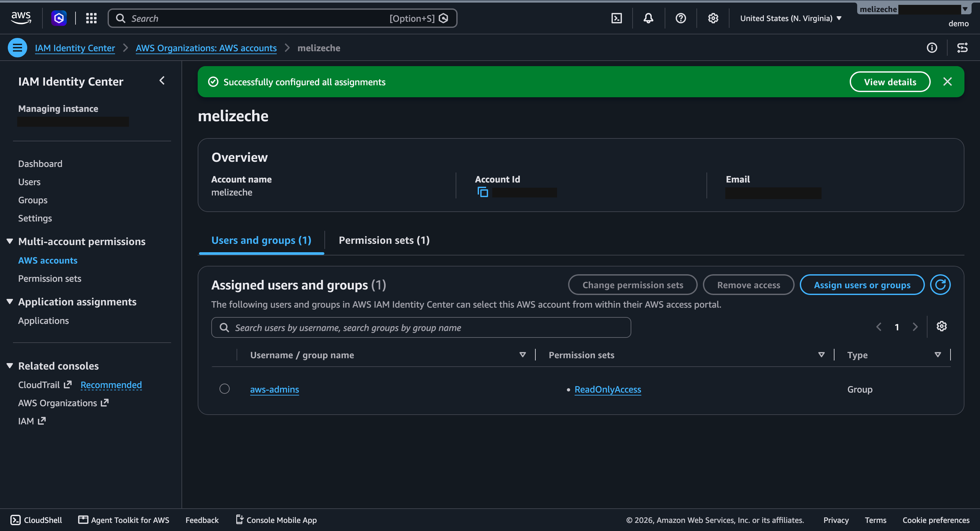Sort by Permission sets column
The width and height of the screenshot is (980, 531).
(x=821, y=355)
